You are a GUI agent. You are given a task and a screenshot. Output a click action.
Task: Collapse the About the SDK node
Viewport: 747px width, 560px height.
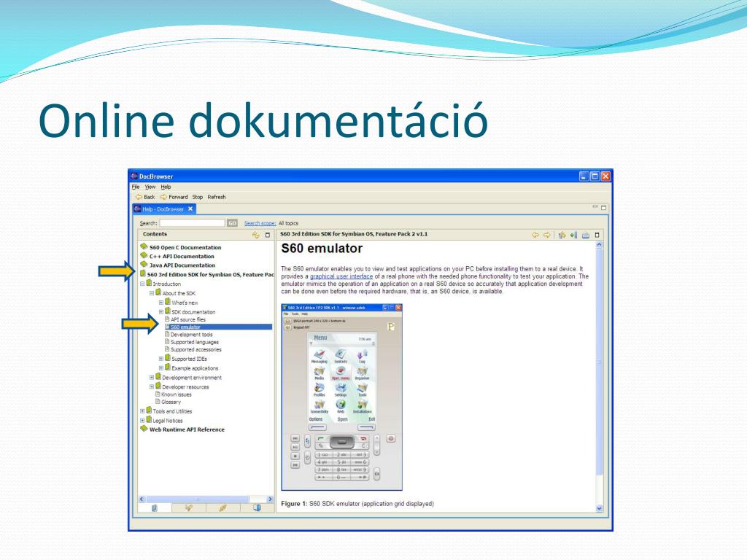[152, 293]
